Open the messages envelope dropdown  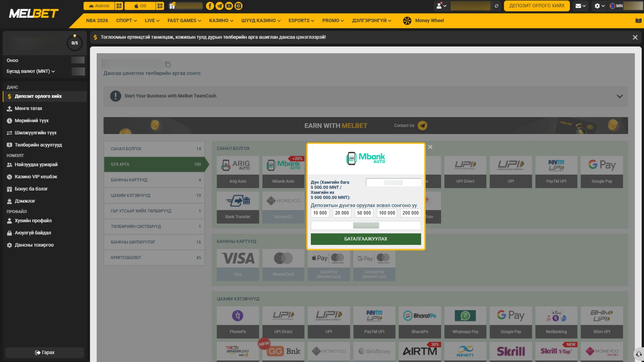[581, 6]
